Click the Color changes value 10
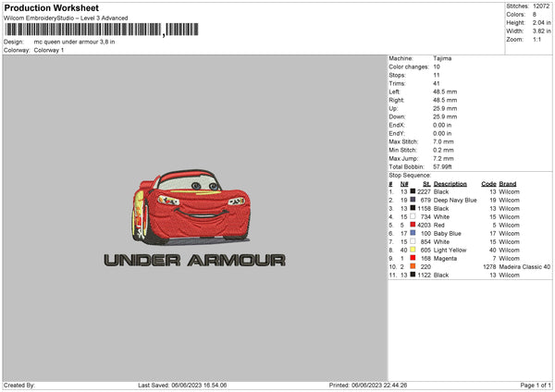The width and height of the screenshot is (555, 392). (x=437, y=67)
